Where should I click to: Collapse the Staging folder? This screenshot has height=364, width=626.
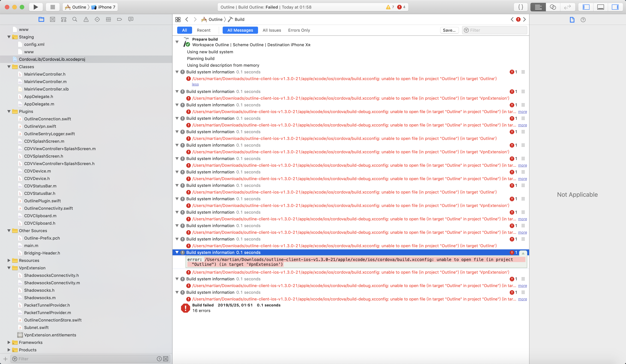pos(9,37)
